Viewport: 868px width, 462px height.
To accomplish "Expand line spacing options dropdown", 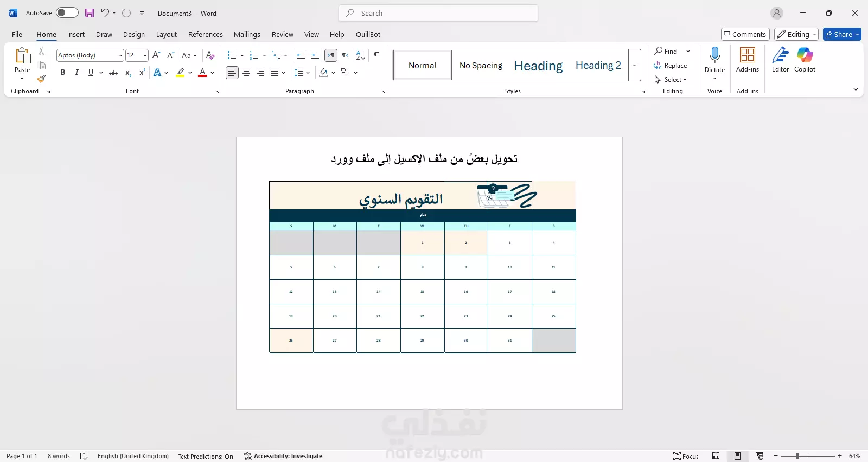I will [308, 73].
